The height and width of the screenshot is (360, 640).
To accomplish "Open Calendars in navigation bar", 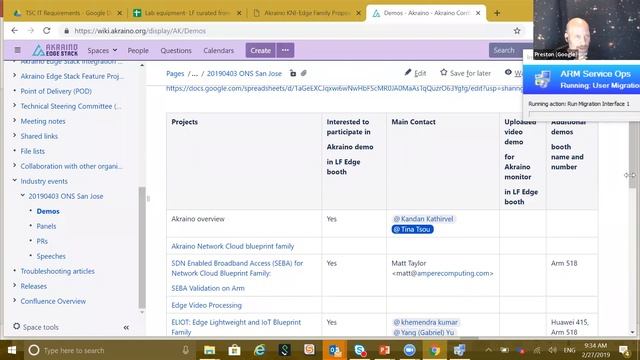I will [x=218, y=50].
